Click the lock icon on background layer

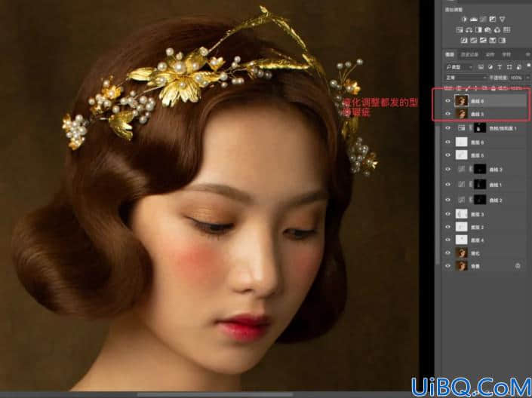point(518,266)
